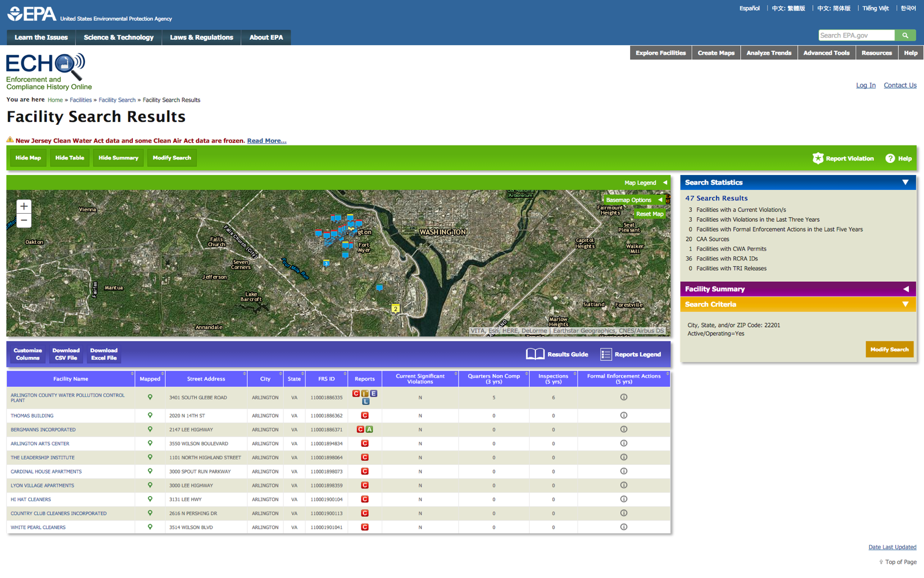Screen dimensions: 924x578
Task: Open the Learn the Issues menu
Action: pos(41,38)
